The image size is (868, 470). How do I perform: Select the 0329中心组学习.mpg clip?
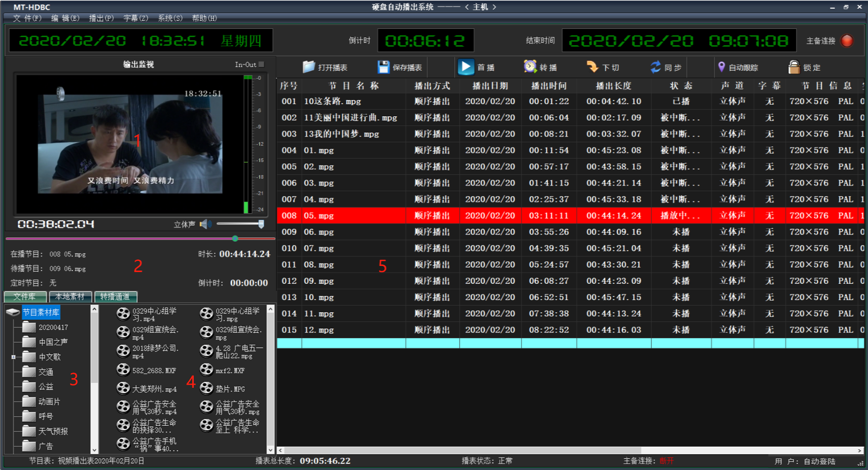tap(230, 315)
